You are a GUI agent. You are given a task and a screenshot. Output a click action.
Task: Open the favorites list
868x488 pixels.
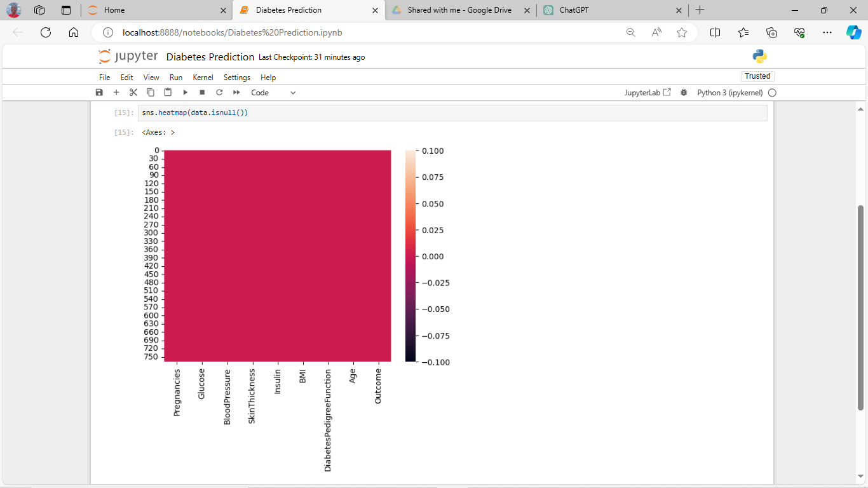tap(743, 32)
